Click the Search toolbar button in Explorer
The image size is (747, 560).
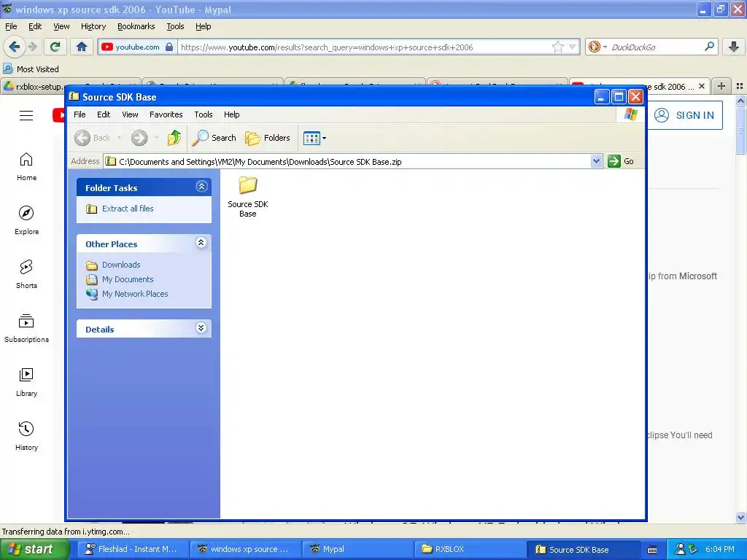[214, 138]
